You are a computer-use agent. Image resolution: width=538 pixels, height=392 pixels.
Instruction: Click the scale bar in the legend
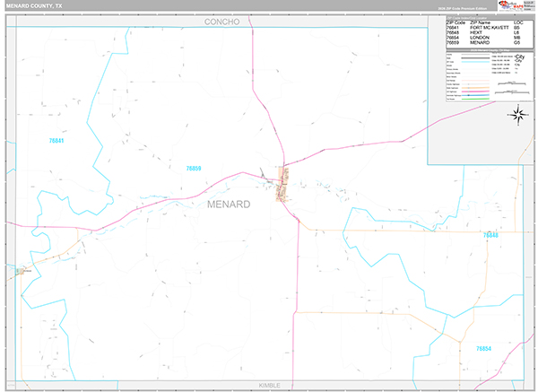coord(510,88)
